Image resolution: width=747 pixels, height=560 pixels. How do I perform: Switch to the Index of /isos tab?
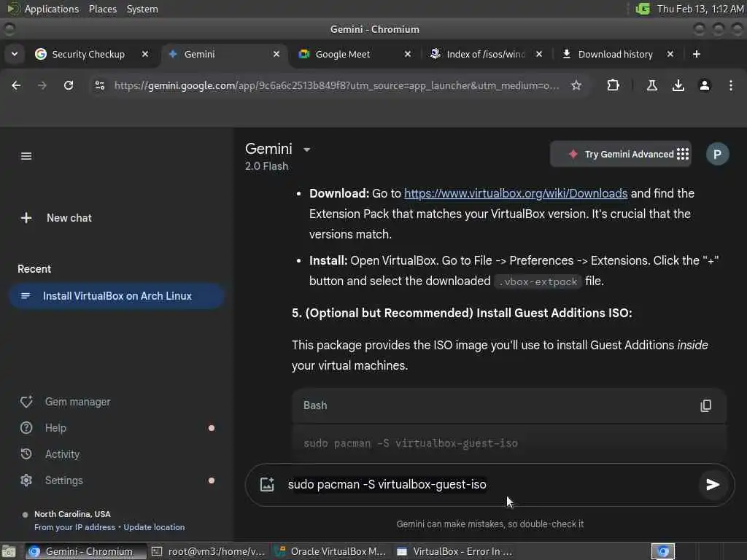[x=485, y=54]
